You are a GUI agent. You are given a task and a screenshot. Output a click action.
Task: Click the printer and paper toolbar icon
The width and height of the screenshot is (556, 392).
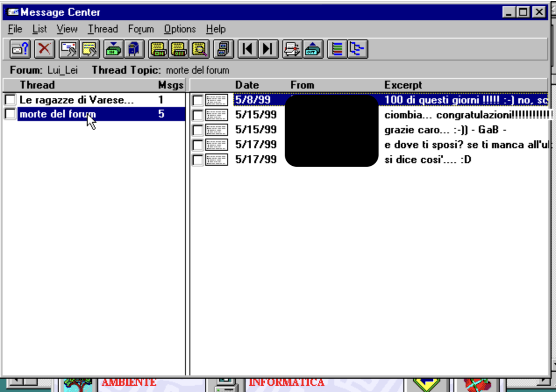(x=292, y=49)
